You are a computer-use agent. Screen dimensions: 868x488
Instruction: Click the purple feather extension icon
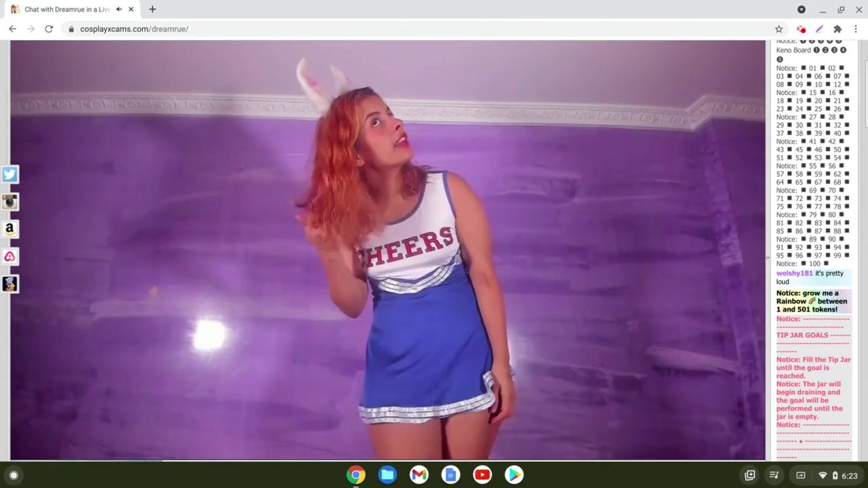819,29
